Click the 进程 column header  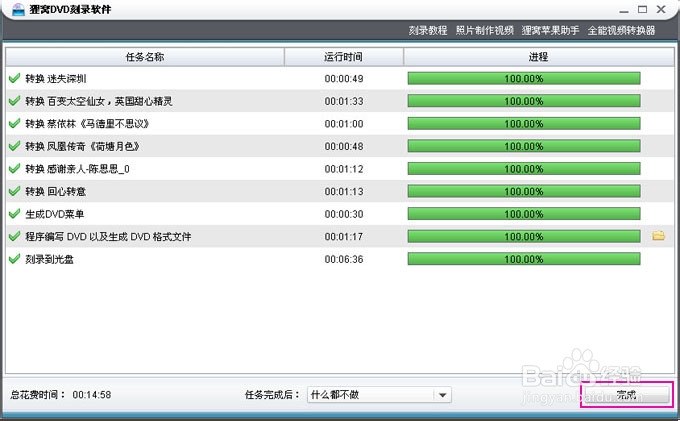click(539, 57)
